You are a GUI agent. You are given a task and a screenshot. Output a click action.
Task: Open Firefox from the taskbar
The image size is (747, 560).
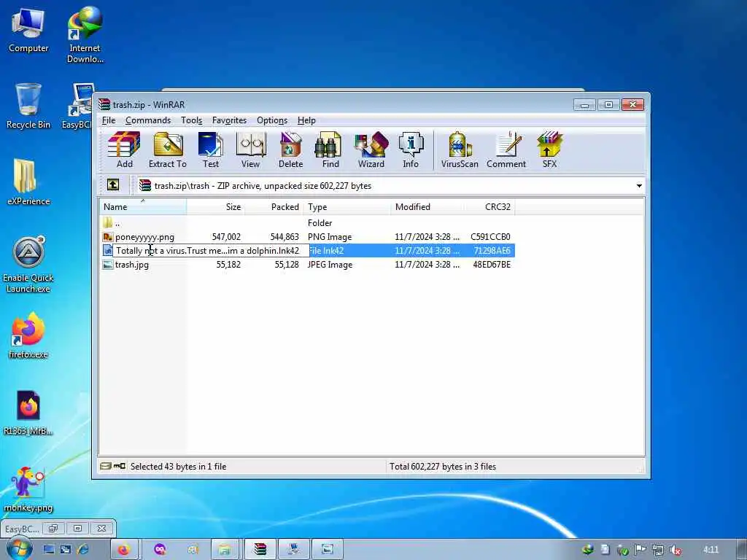coord(124,549)
